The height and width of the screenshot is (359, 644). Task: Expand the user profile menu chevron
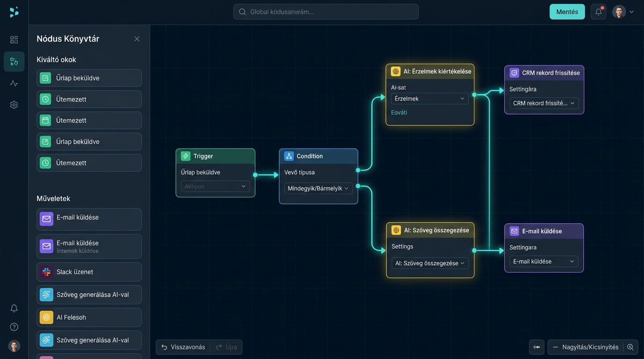(631, 12)
